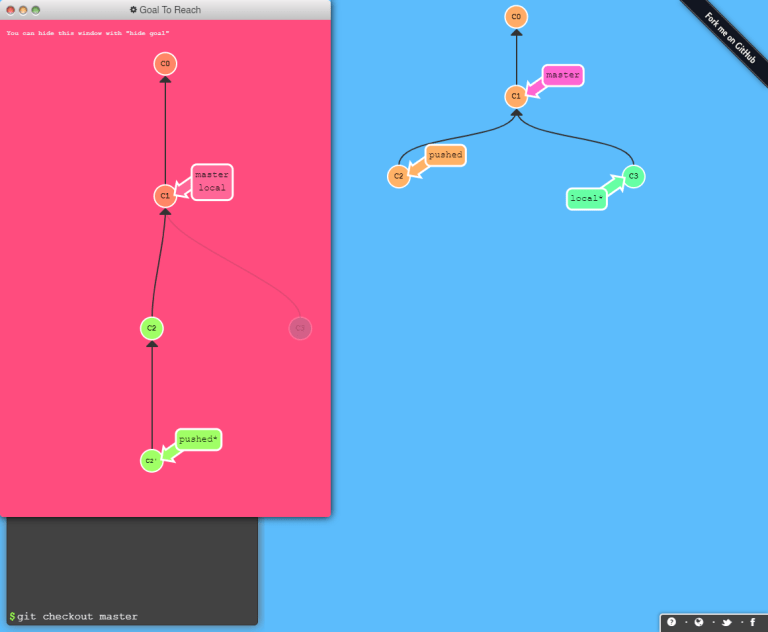Click the green local* branch label
Screen dimensions: 768x632
(x=586, y=199)
